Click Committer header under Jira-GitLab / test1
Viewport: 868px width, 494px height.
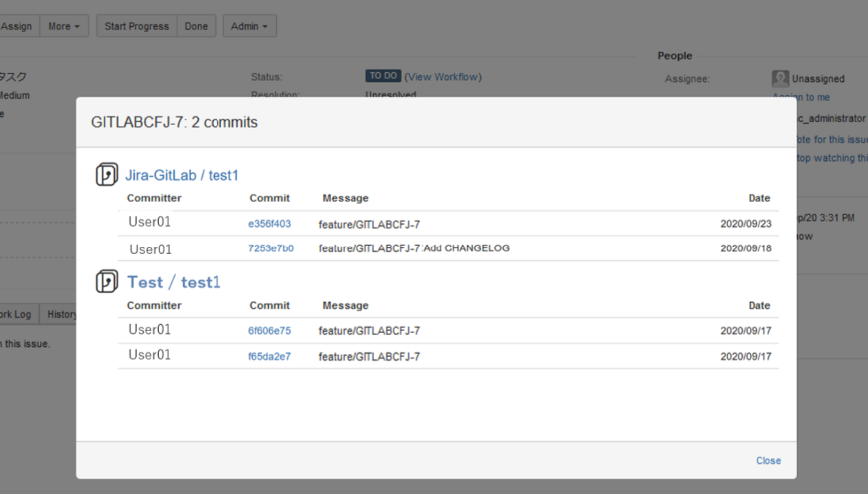[x=154, y=198]
